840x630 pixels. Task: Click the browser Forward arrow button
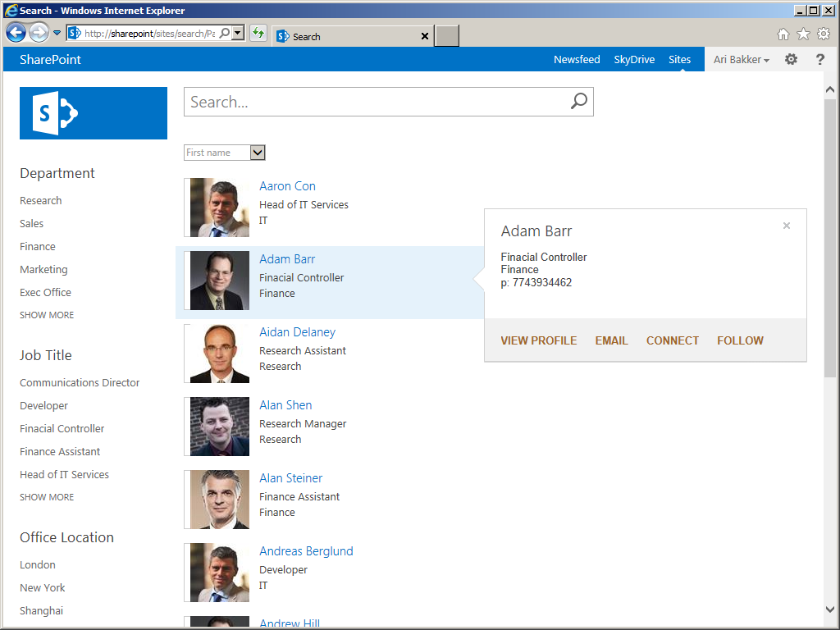(x=39, y=33)
